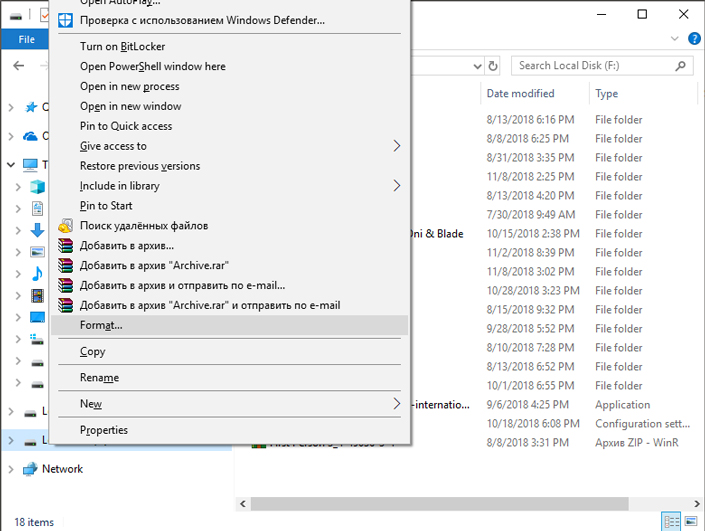The image size is (705, 531).
Task: Choose Open PowerShell window here
Action: click(229, 67)
